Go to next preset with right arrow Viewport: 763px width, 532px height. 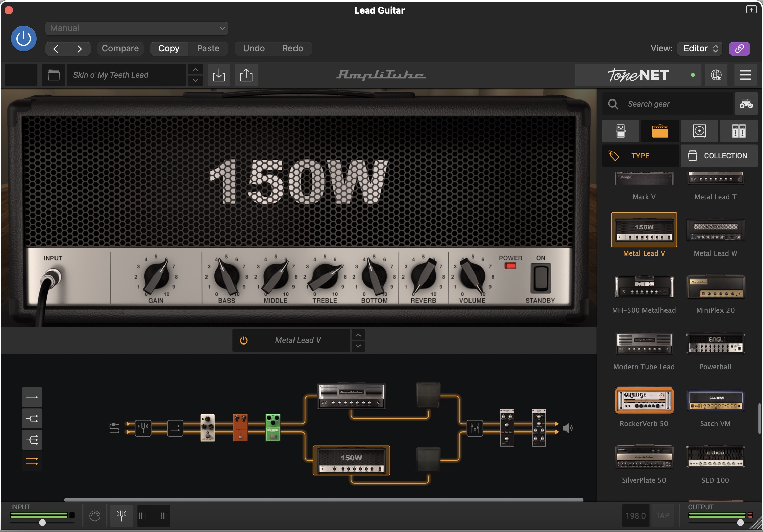[x=79, y=49]
